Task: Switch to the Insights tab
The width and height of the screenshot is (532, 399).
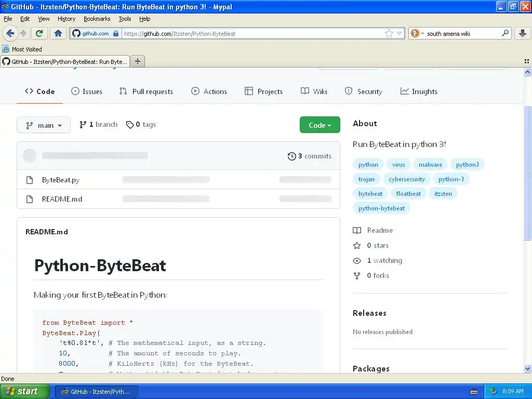Action: click(419, 91)
